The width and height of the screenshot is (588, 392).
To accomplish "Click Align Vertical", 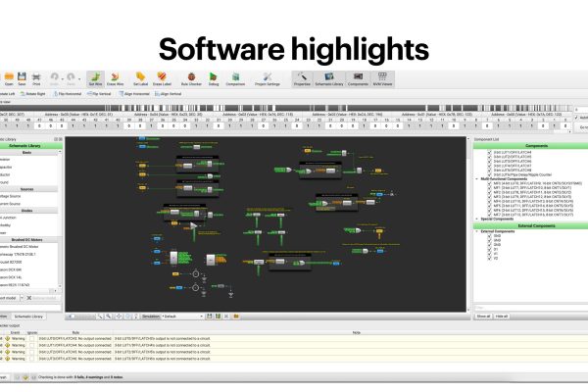I will tap(168, 94).
